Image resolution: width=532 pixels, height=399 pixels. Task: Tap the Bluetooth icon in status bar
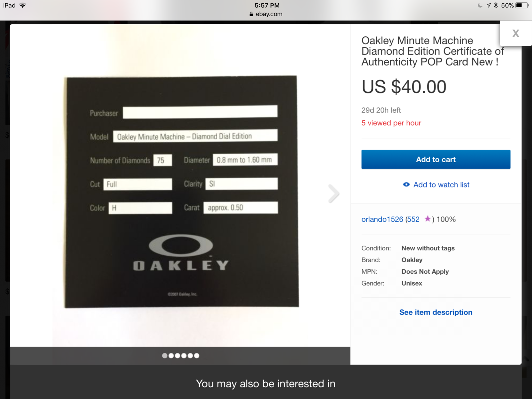(496, 5)
